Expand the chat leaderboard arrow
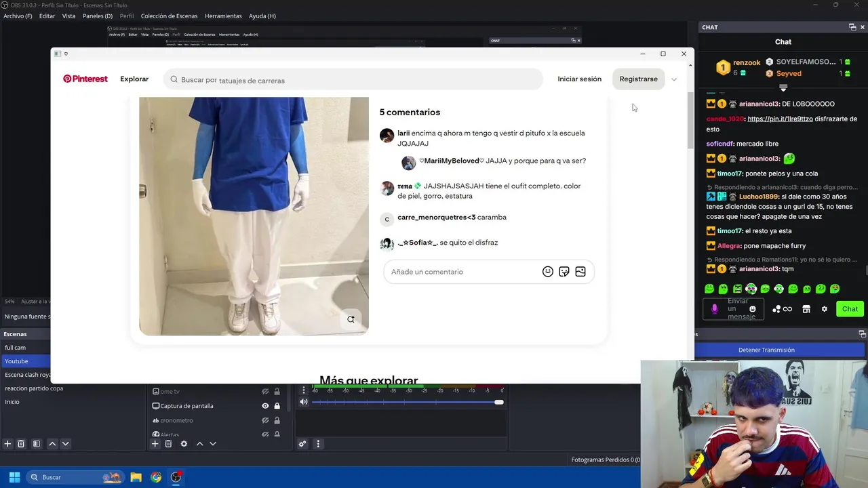The height and width of the screenshot is (488, 868). (783, 88)
